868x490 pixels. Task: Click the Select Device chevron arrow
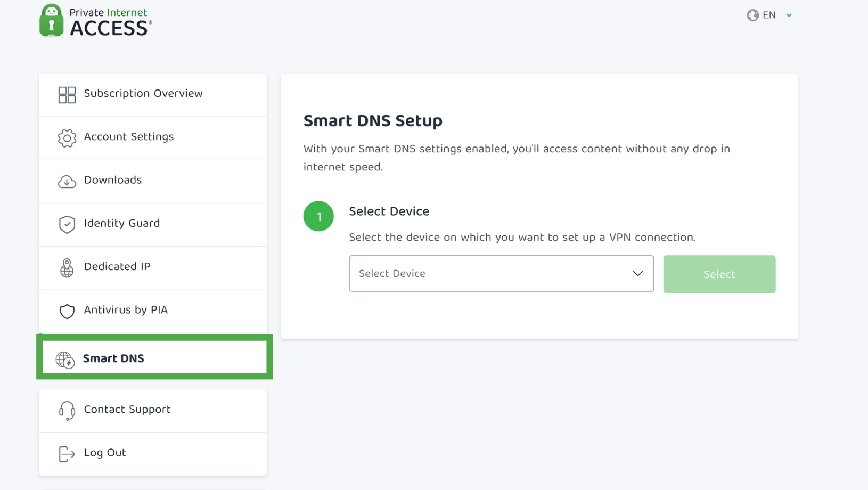(637, 273)
